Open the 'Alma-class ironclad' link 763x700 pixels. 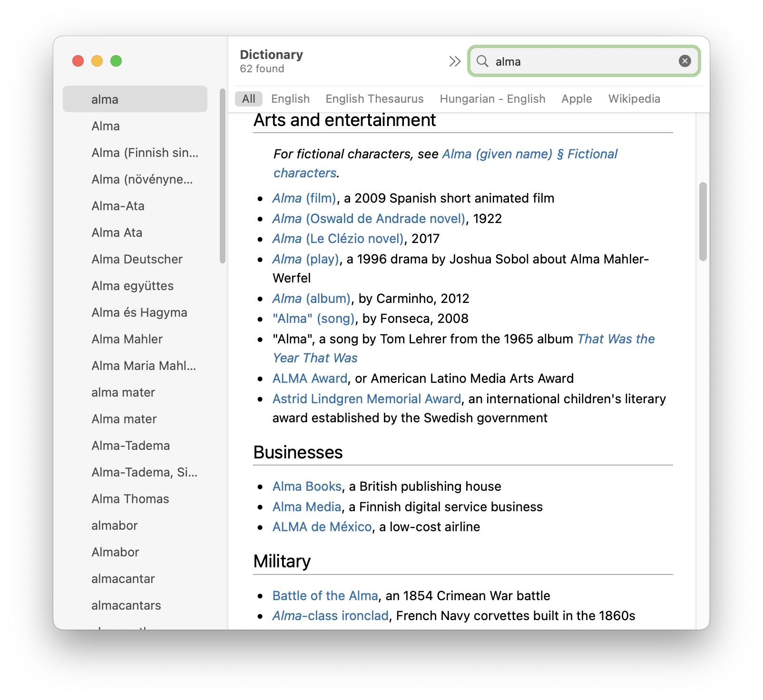point(331,616)
